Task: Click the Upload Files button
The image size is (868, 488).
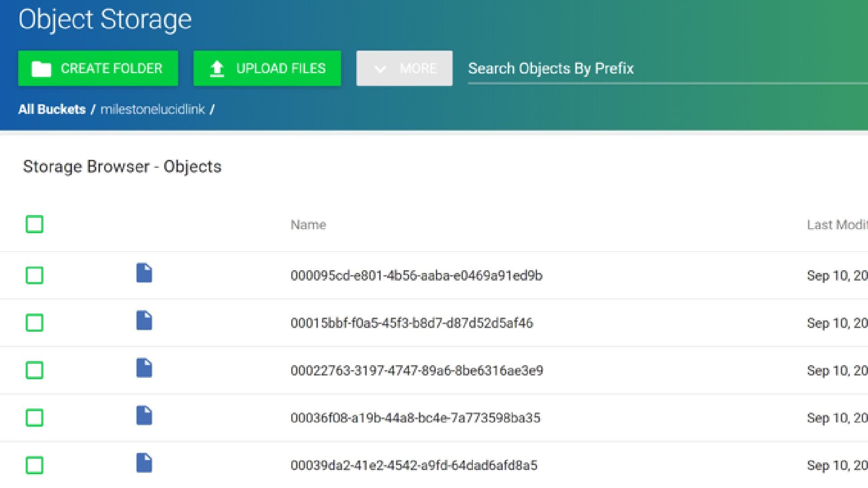Action: 267,68
